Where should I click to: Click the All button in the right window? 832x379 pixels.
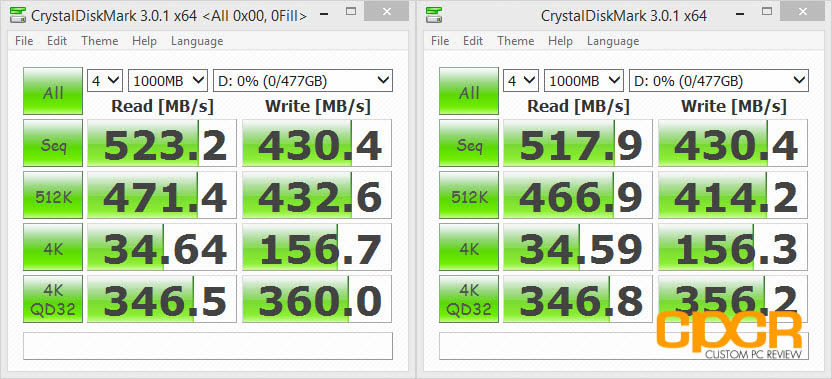point(469,91)
